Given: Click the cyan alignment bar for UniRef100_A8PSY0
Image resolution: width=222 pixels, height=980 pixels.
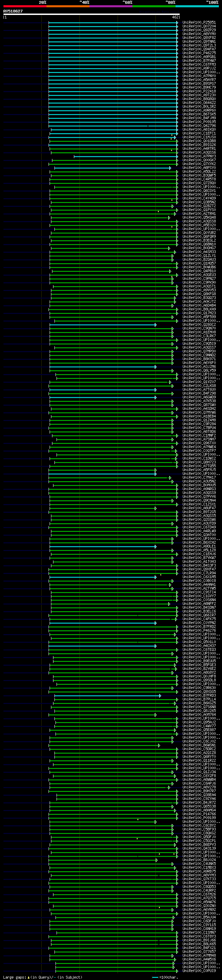Looking at the screenshot, I should pos(113,168).
